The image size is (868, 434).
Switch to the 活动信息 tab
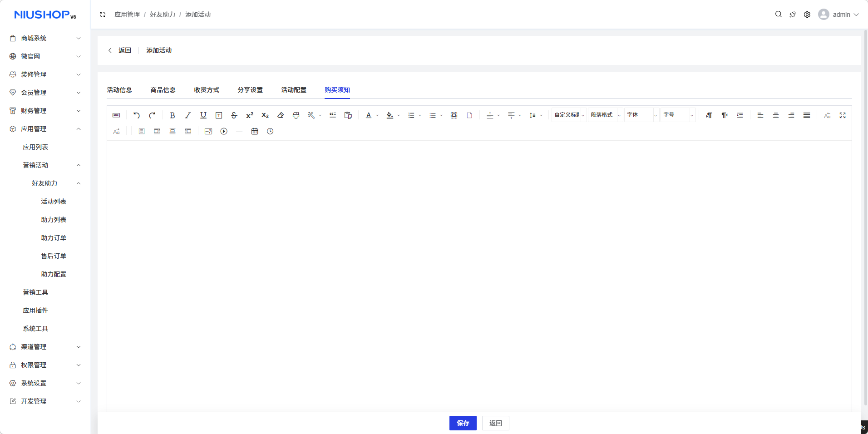[x=119, y=90]
